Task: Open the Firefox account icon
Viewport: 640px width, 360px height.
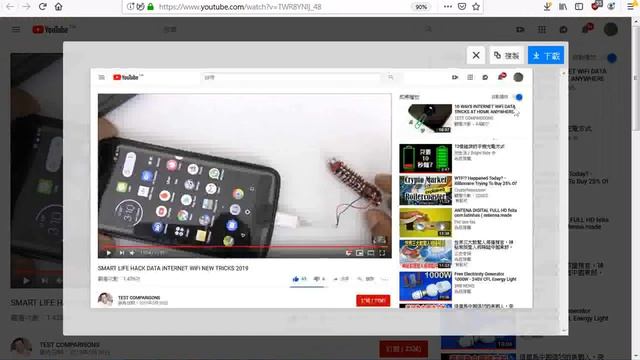Action: [x=611, y=7]
